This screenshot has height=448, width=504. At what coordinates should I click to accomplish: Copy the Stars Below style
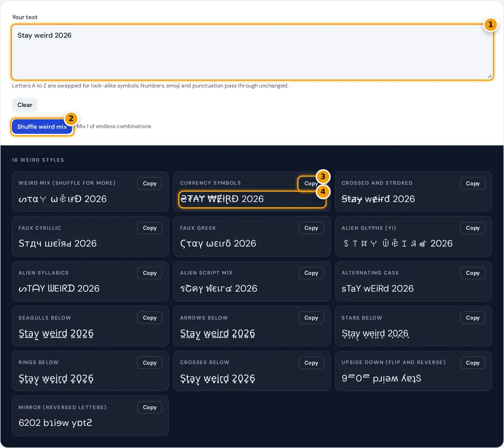pyautogui.click(x=472, y=318)
